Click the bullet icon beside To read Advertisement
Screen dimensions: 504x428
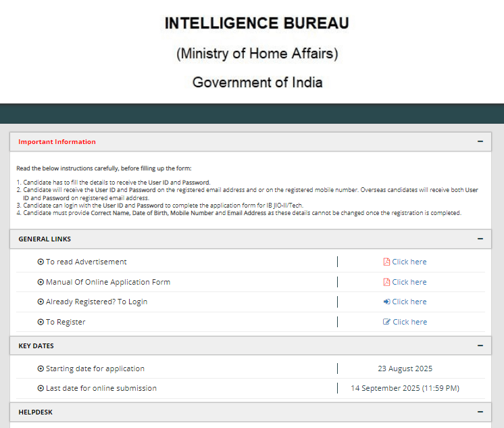click(41, 262)
